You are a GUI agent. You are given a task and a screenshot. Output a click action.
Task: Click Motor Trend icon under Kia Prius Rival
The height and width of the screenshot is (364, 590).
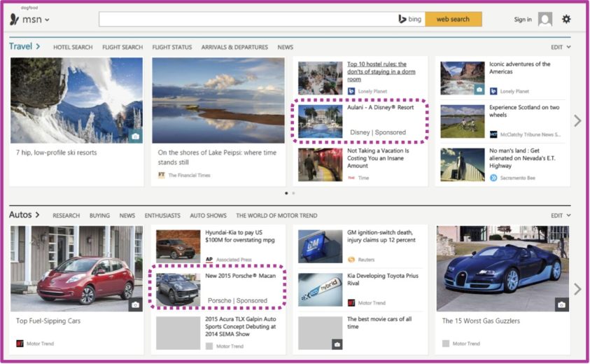tap(351, 302)
